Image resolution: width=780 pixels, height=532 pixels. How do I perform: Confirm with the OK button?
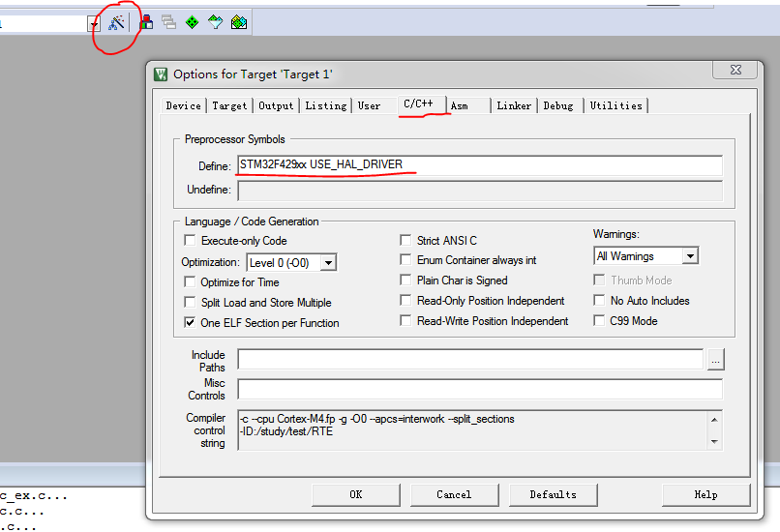(356, 494)
